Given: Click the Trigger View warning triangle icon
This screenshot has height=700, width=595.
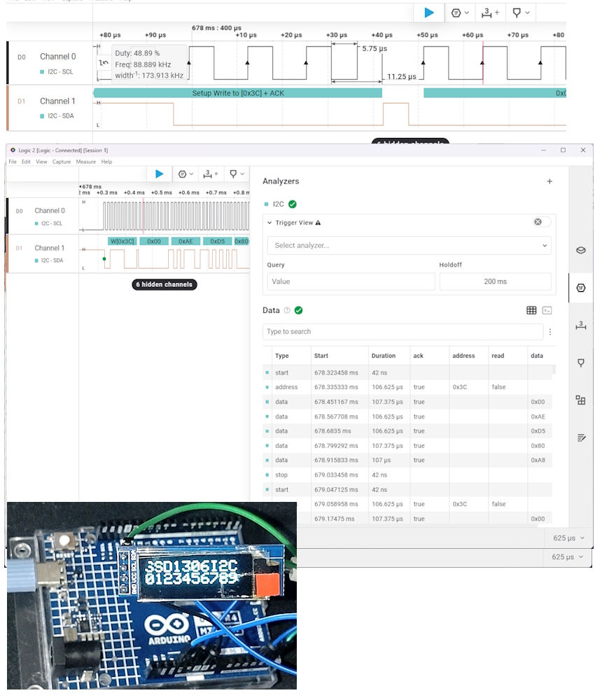Looking at the screenshot, I should (x=318, y=223).
